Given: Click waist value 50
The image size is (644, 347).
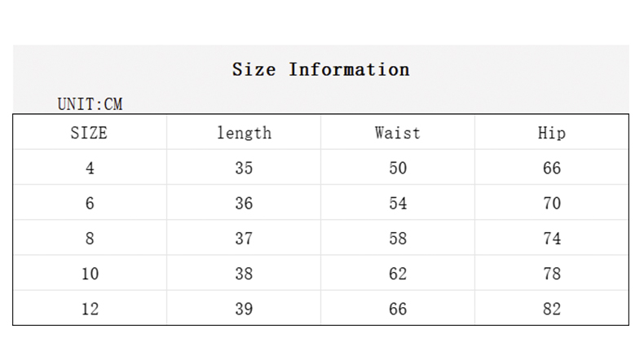Looking at the screenshot, I should 398,168.
